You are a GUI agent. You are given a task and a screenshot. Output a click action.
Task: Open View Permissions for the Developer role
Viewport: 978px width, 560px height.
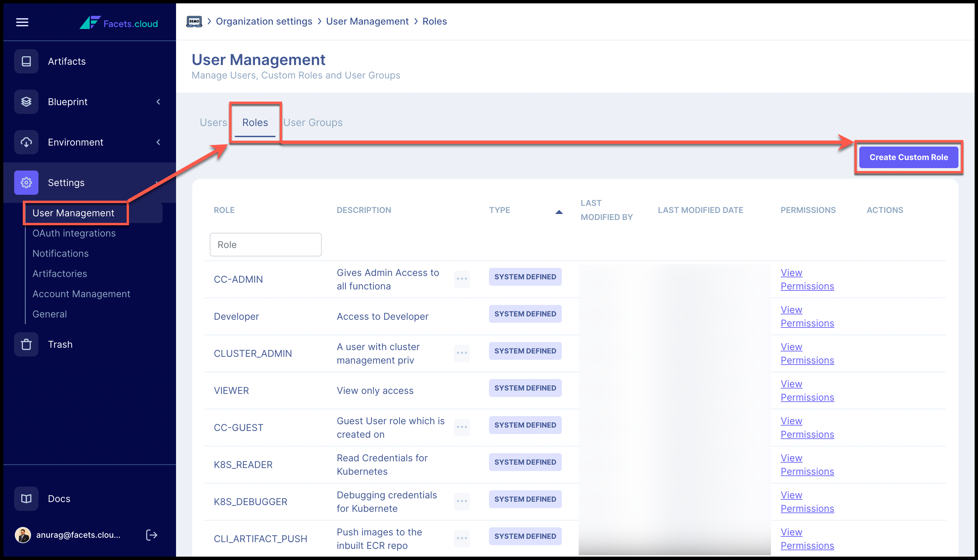[807, 316]
